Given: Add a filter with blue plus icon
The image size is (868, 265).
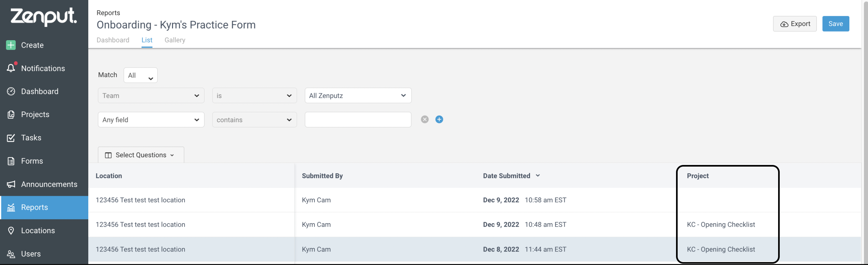Looking at the screenshot, I should 439,119.
